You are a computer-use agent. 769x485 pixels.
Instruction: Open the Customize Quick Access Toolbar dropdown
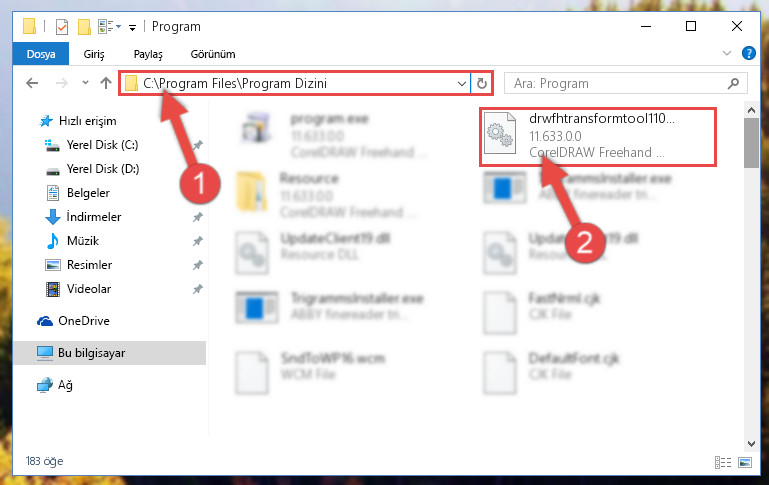pyautogui.click(x=132, y=27)
